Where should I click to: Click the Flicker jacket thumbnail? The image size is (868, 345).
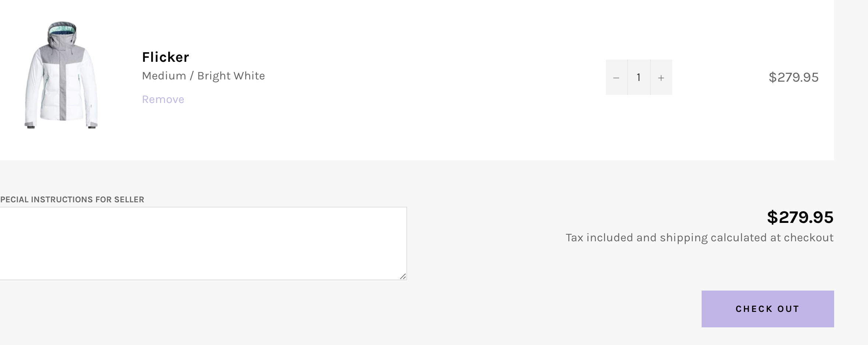tap(61, 75)
